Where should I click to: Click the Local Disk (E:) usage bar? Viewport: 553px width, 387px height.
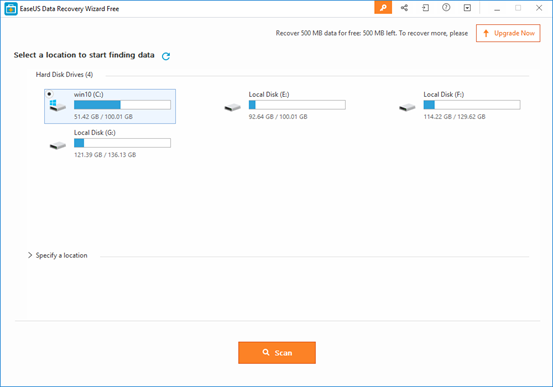[297, 105]
